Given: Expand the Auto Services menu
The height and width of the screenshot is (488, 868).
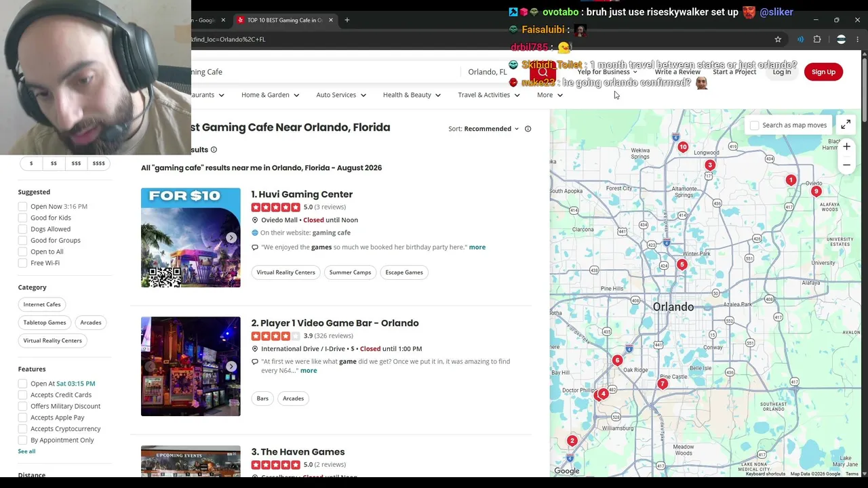Looking at the screenshot, I should click(x=341, y=95).
